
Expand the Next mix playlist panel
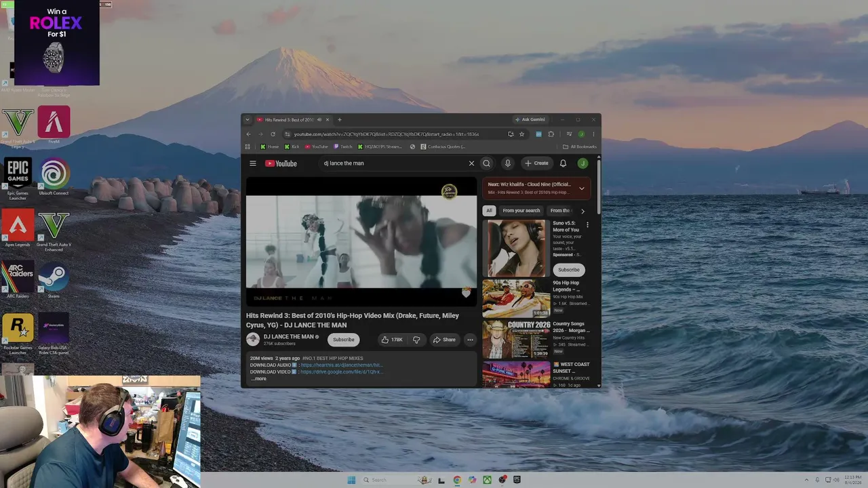(x=581, y=188)
